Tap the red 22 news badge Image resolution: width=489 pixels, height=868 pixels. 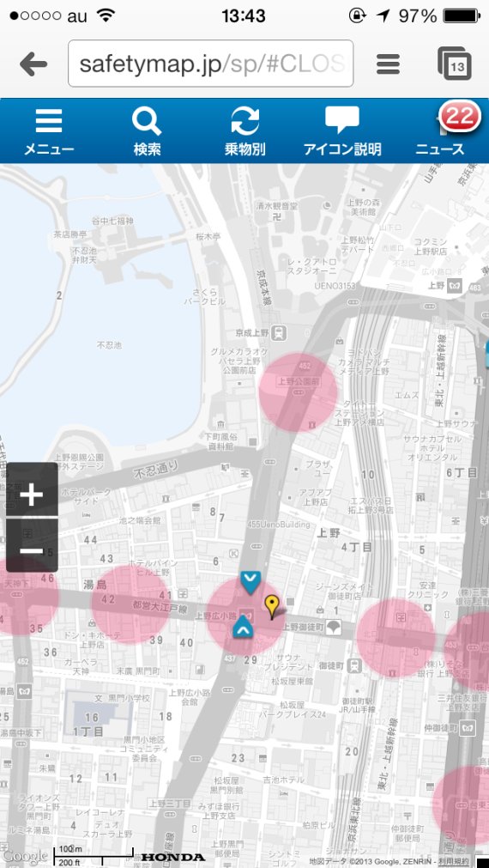(460, 117)
